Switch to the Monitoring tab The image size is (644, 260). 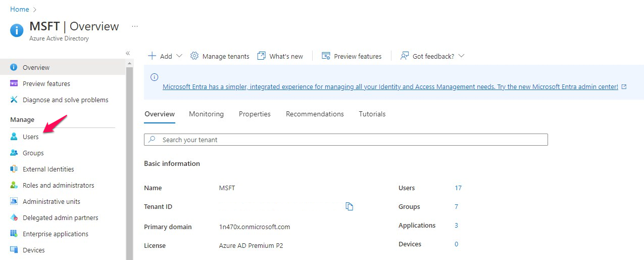coord(206,114)
